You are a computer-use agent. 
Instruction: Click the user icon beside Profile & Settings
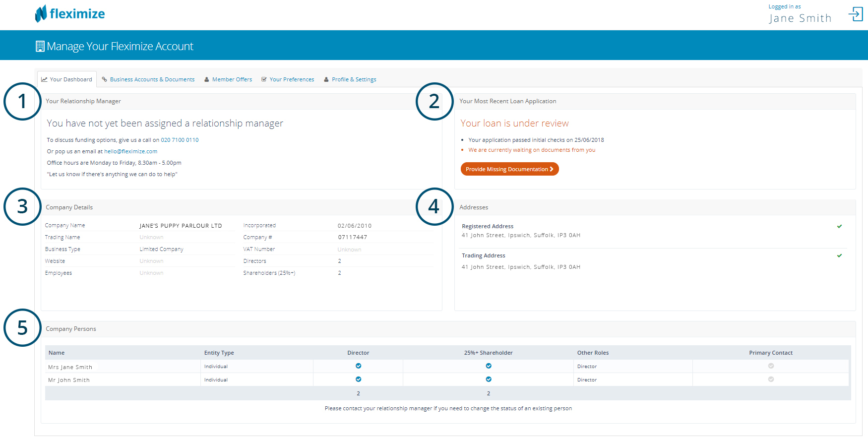(x=326, y=79)
